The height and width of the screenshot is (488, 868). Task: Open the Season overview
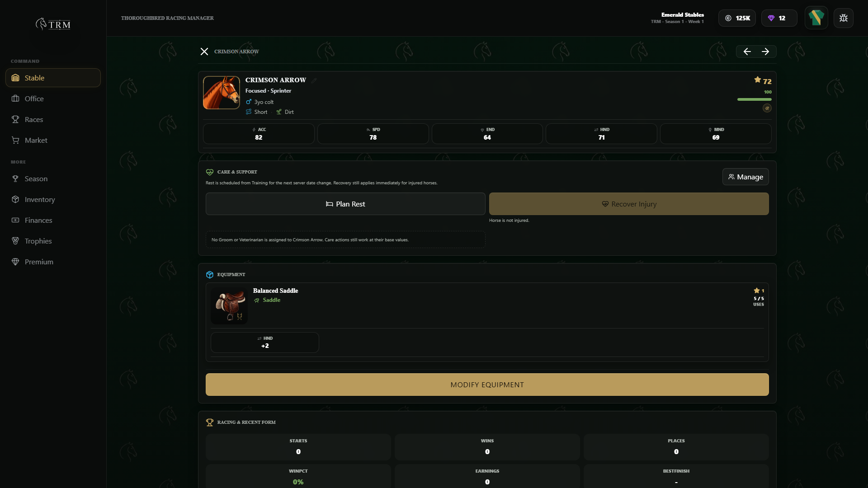coord(53,178)
